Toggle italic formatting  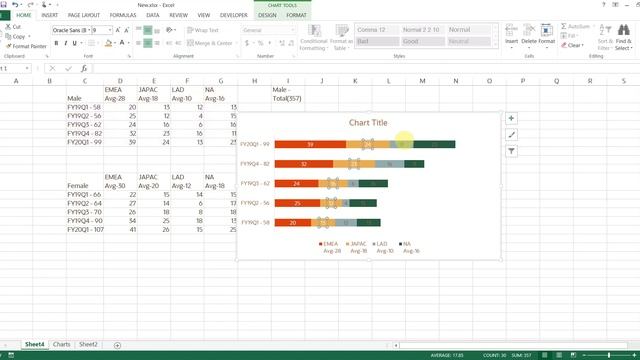[x=65, y=43]
